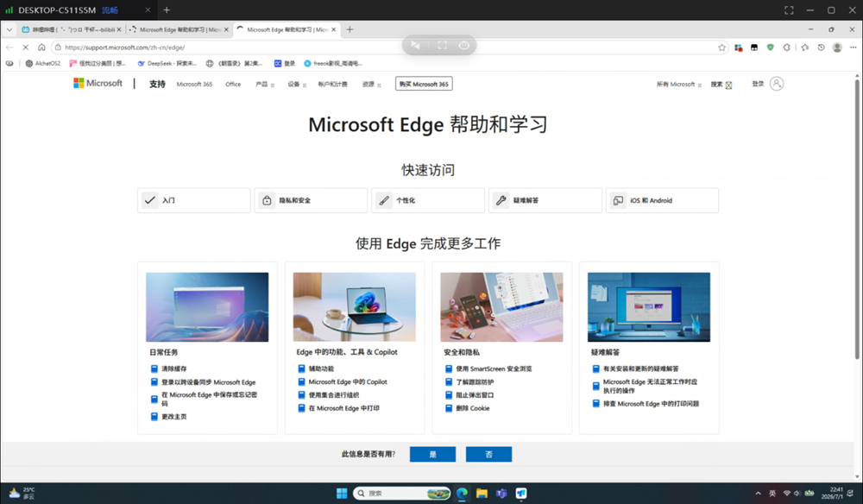Click the Microsoft account sign-in avatar circle
The width and height of the screenshot is (863, 504).
coord(777,84)
